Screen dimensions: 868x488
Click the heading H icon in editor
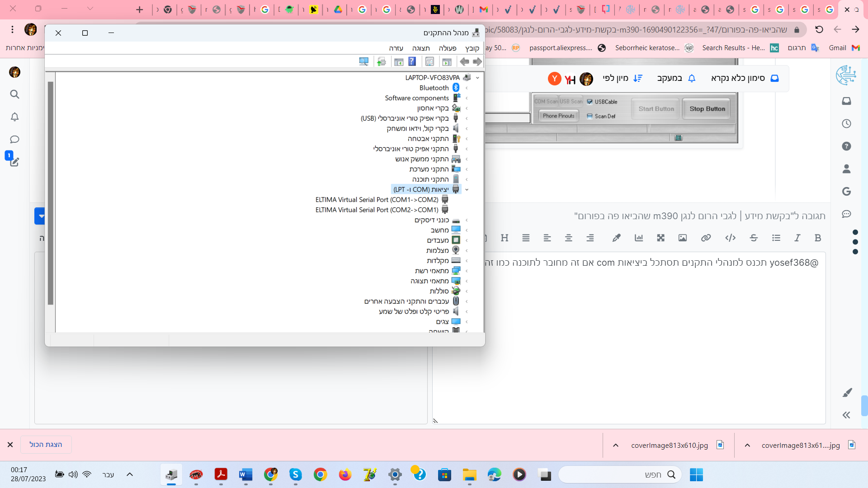pos(505,238)
